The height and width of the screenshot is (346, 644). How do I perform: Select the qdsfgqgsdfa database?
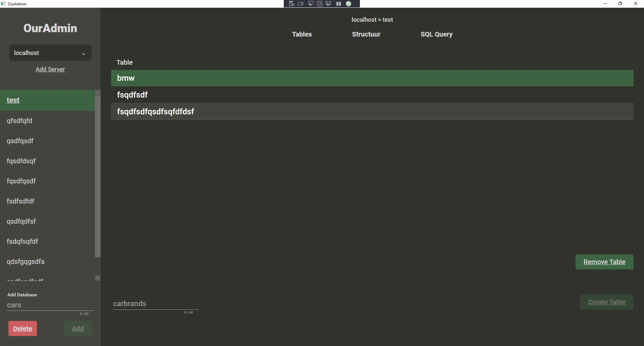[x=47, y=262]
